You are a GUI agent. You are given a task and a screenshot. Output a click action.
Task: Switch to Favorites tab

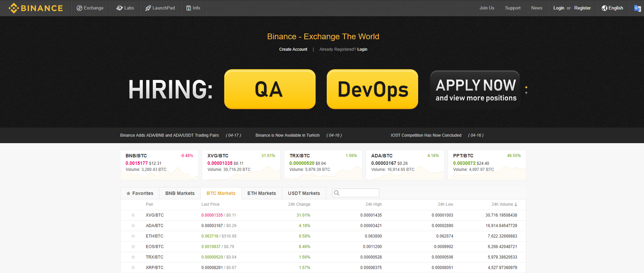(x=140, y=193)
